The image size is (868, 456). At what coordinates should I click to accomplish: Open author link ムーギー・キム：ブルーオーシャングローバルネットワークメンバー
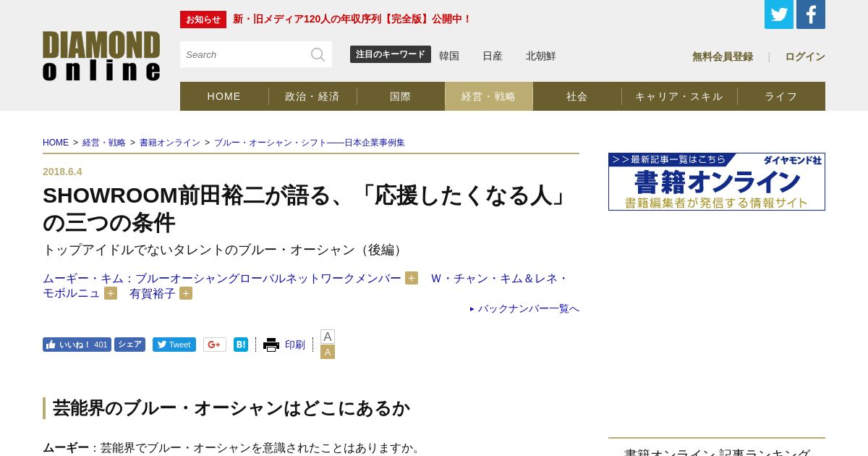222,278
